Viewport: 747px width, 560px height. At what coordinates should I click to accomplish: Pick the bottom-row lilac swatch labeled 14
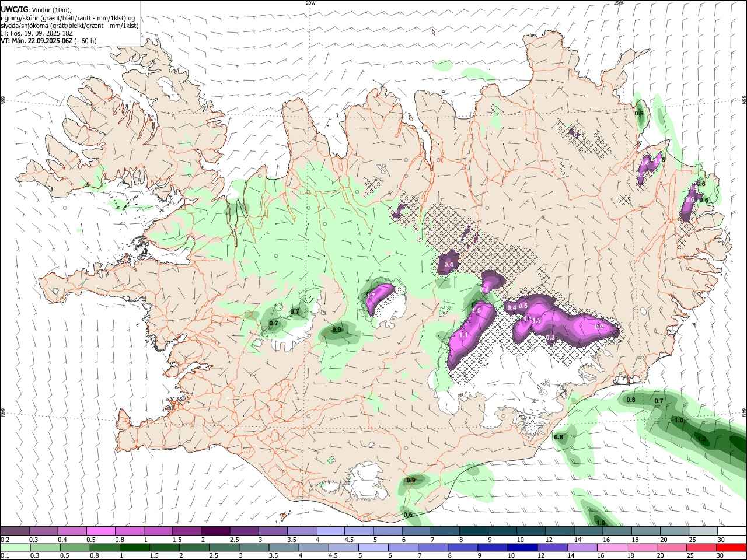[x=581, y=547]
